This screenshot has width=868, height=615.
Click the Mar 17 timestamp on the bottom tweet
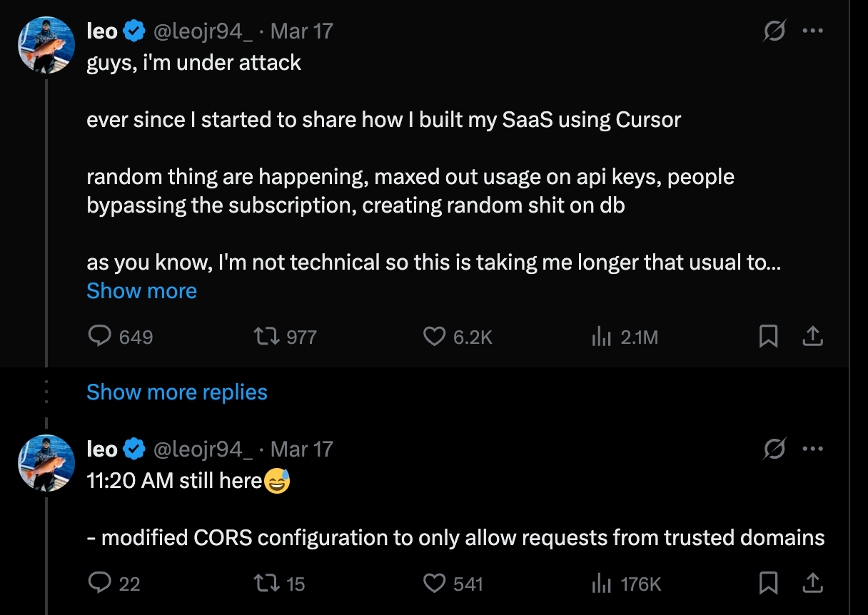302,449
